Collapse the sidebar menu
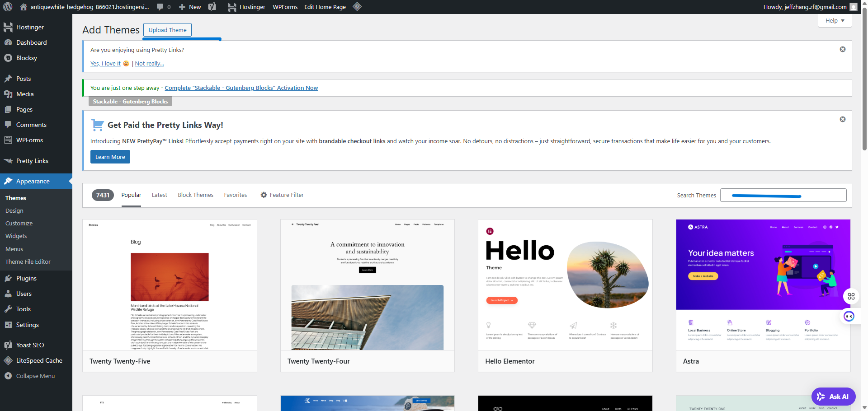 pos(36,376)
